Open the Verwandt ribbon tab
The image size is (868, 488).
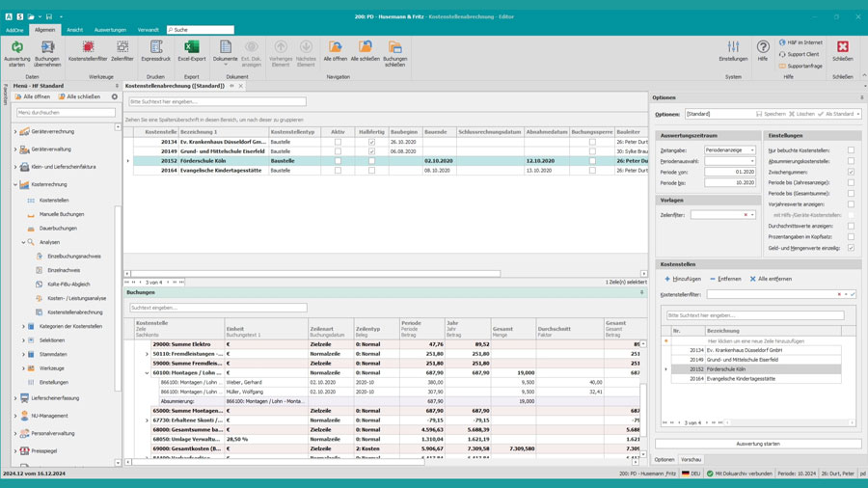click(148, 30)
